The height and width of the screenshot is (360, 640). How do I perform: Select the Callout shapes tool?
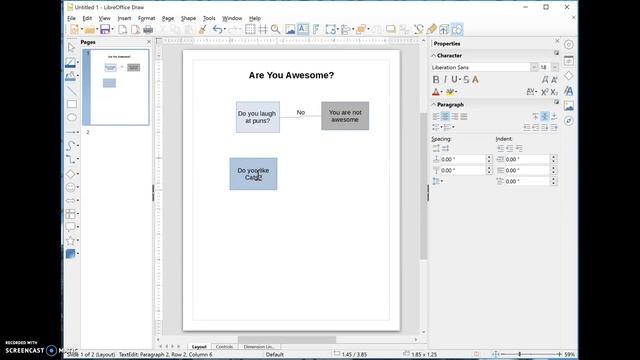click(x=70, y=227)
